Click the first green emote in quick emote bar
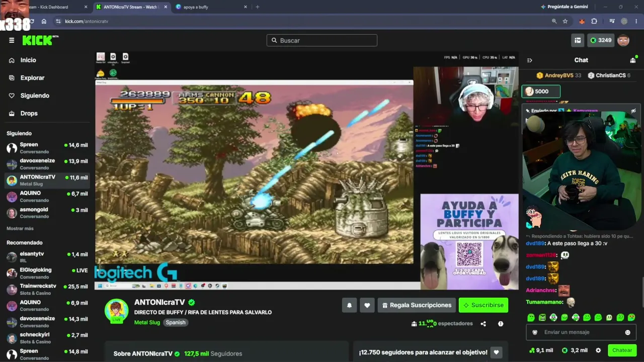Viewport: 644px width, 362px height. point(531,317)
